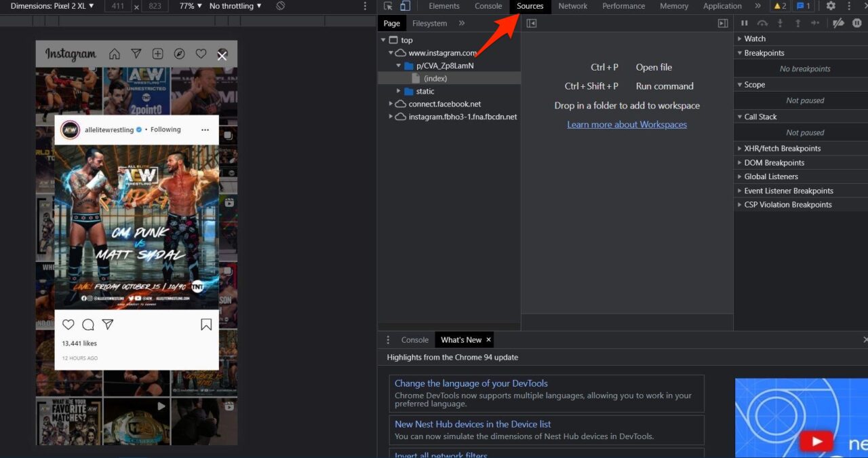Toggle pause on exceptions button

tap(856, 23)
